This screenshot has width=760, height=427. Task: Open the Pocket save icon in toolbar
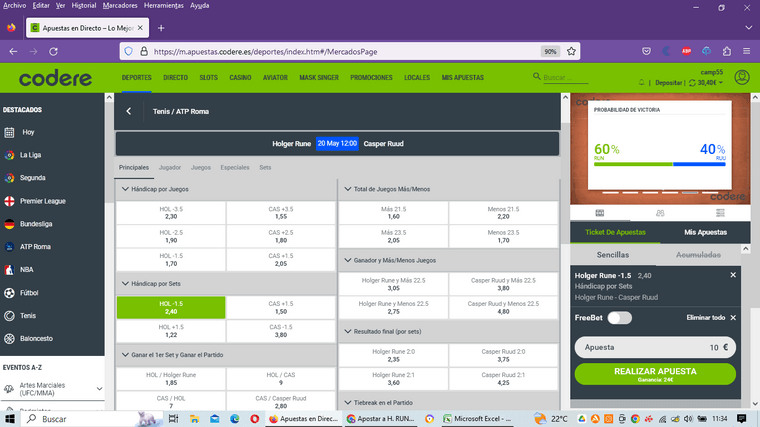tap(646, 51)
